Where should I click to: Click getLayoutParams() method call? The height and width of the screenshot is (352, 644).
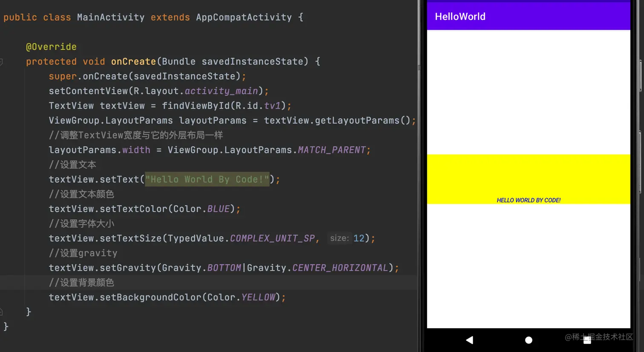pyautogui.click(x=362, y=121)
